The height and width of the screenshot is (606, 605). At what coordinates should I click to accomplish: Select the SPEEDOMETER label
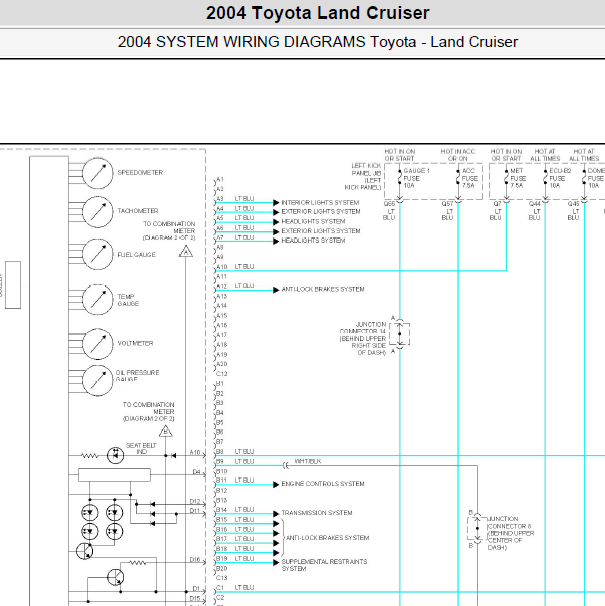(140, 172)
